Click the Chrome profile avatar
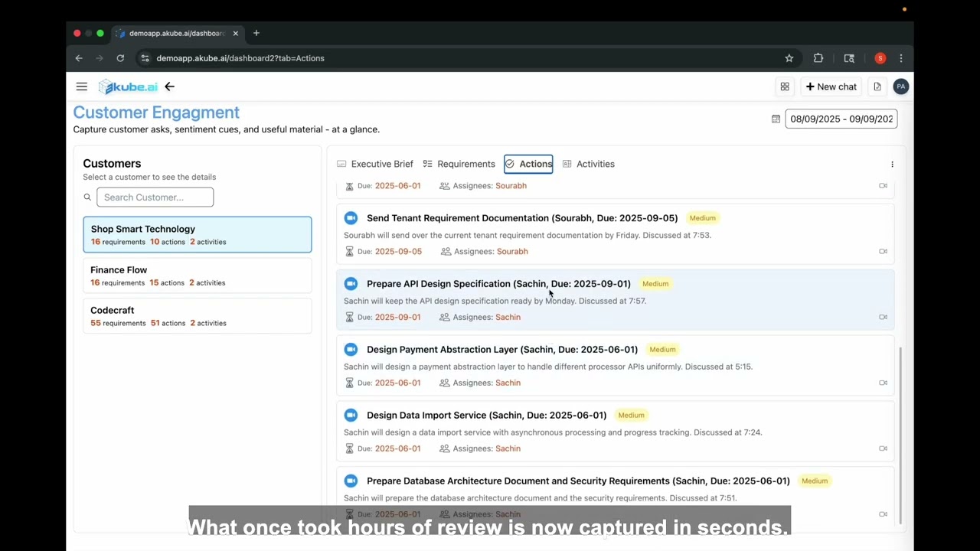Image resolution: width=980 pixels, height=551 pixels. pyautogui.click(x=880, y=58)
